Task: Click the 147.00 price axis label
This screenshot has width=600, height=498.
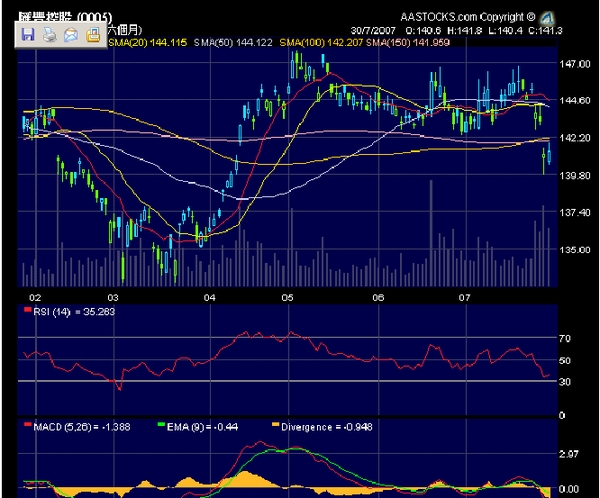Action: coord(575,64)
